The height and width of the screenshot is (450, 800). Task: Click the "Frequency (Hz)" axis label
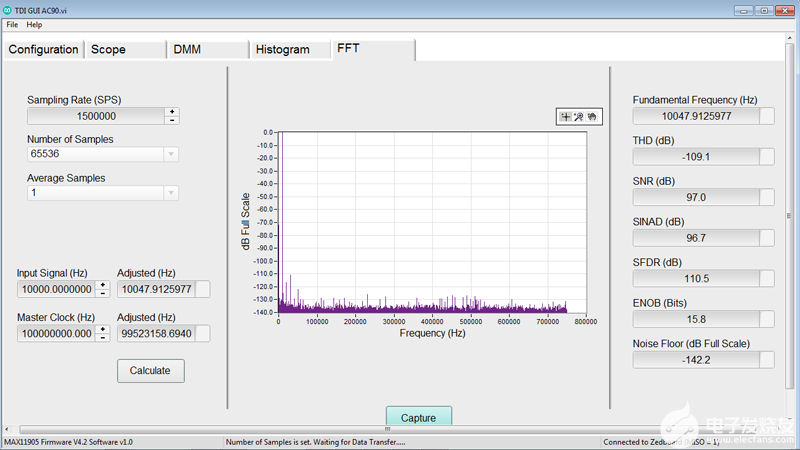(433, 333)
